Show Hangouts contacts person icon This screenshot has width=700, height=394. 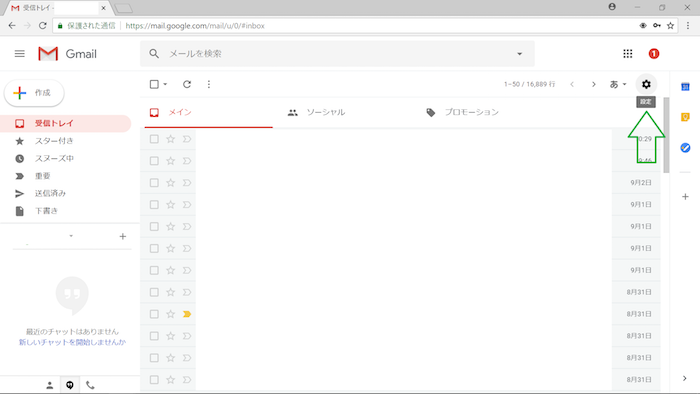tap(50, 385)
